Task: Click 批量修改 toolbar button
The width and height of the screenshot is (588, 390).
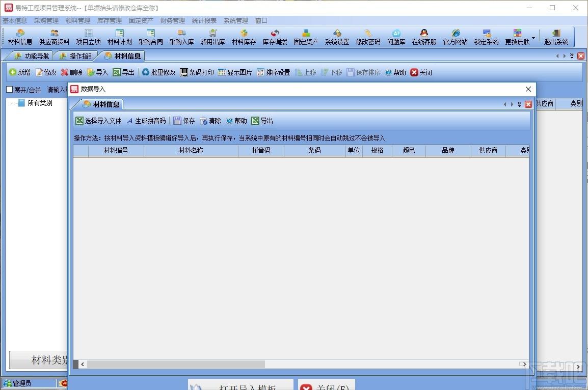Action: pyautogui.click(x=158, y=72)
